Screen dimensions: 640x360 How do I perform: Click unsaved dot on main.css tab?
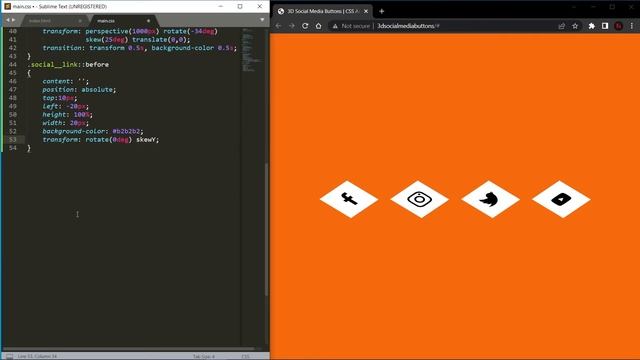pyautogui.click(x=148, y=20)
